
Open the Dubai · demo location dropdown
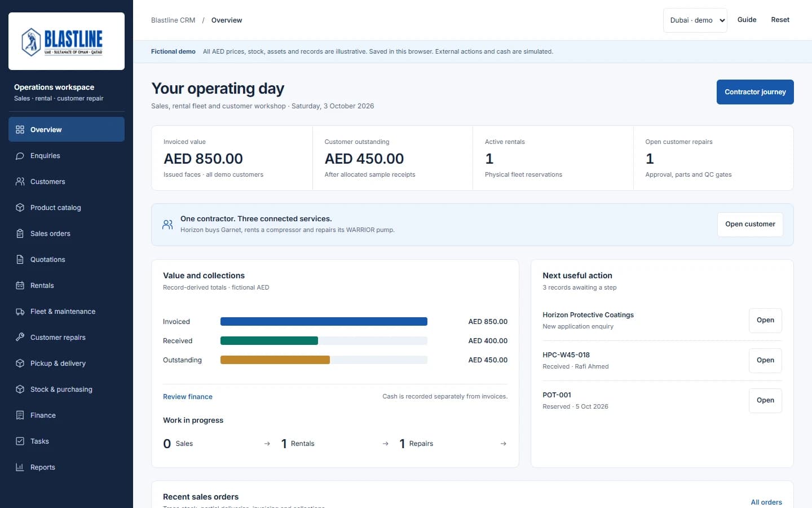(x=695, y=20)
